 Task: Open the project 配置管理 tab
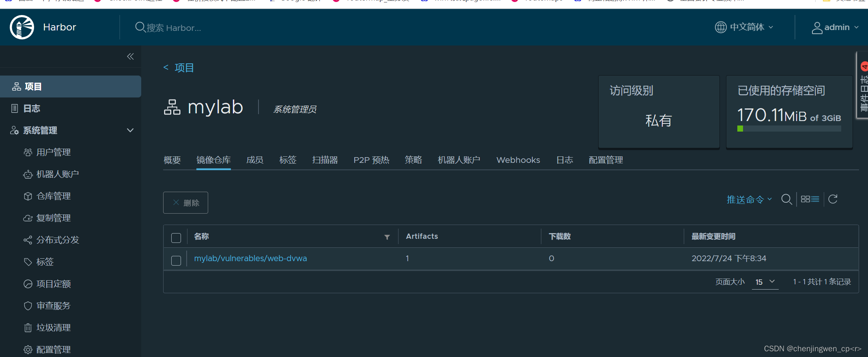coord(606,160)
